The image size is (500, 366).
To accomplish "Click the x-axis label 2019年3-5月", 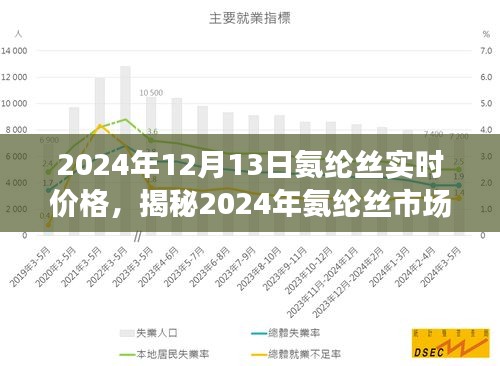I will coord(30,267).
